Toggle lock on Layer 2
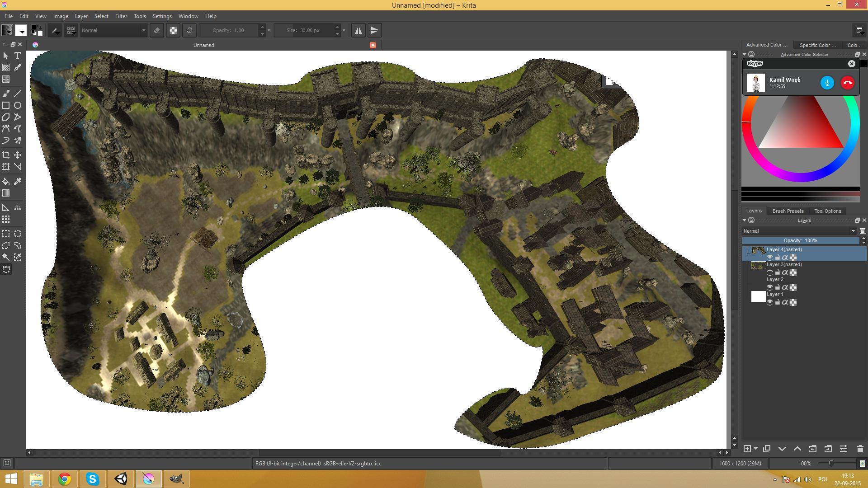The width and height of the screenshot is (868, 488). (777, 287)
